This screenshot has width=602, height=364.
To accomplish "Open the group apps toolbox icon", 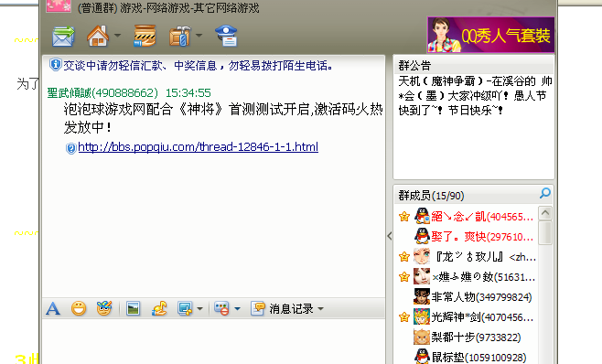I will [179, 36].
